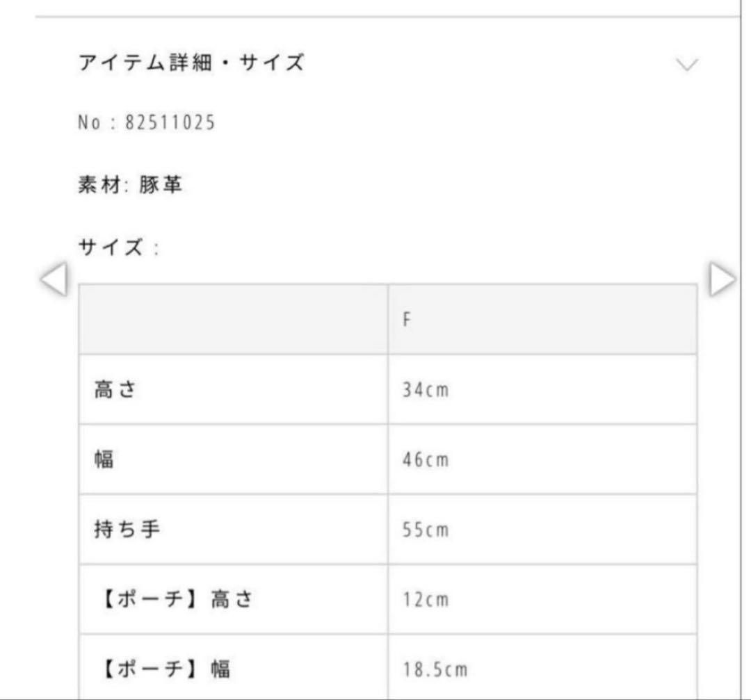Click the アイテム詳細・サイズ section heading
The width and height of the screenshot is (751, 700).
coord(191,63)
